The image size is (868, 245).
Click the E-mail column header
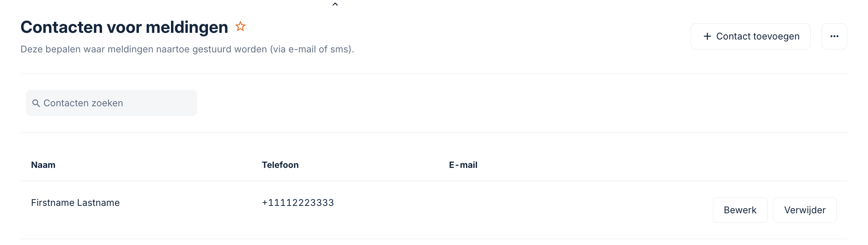click(x=463, y=165)
